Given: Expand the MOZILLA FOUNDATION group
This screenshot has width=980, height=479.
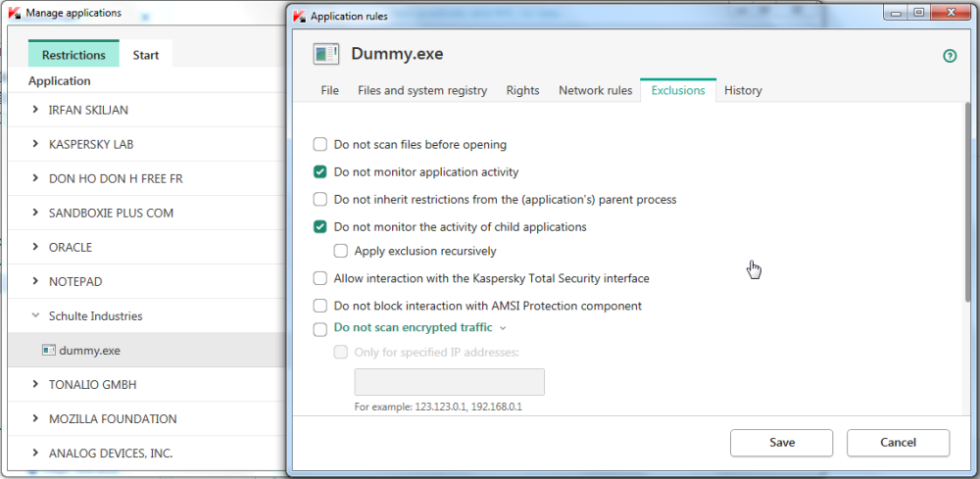Looking at the screenshot, I should [36, 419].
